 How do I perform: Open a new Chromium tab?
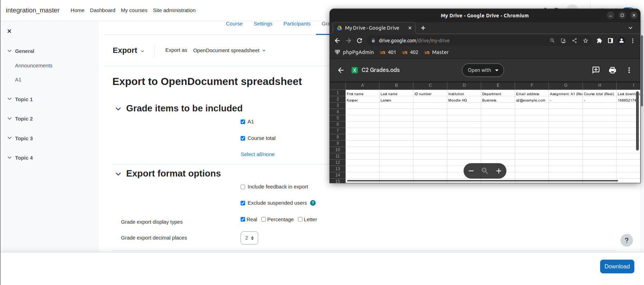(423, 28)
